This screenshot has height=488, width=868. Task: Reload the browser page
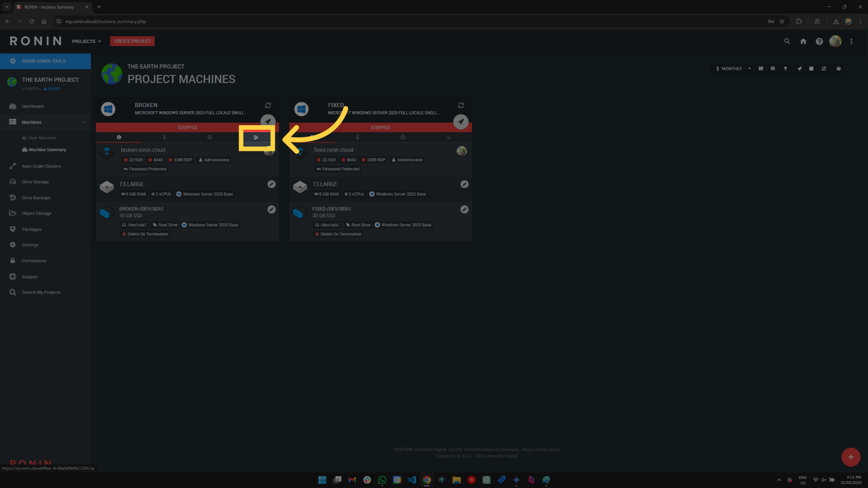[32, 21]
